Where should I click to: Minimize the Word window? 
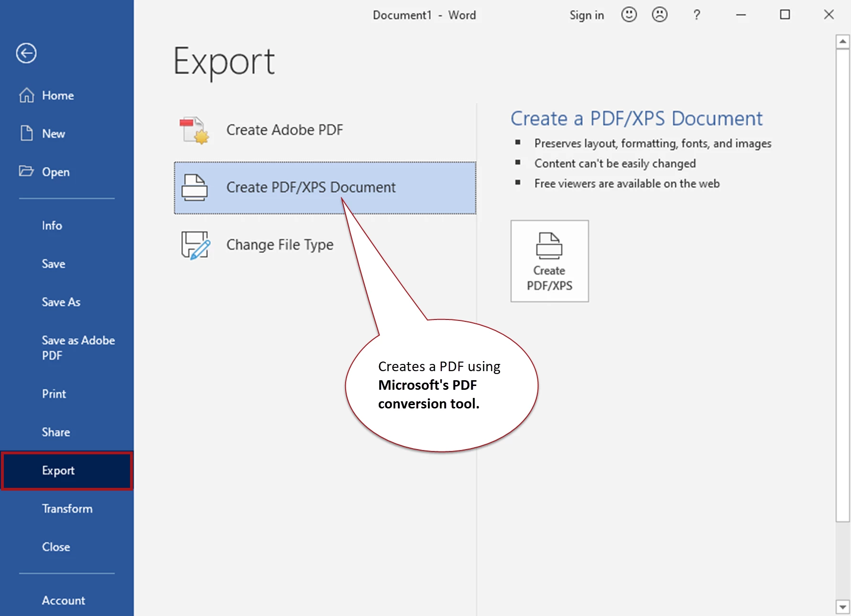point(741,15)
